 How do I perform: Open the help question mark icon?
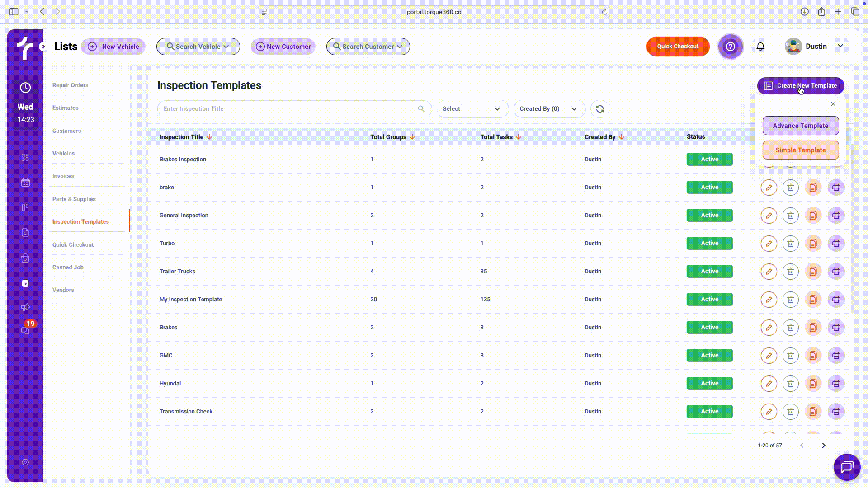point(730,47)
